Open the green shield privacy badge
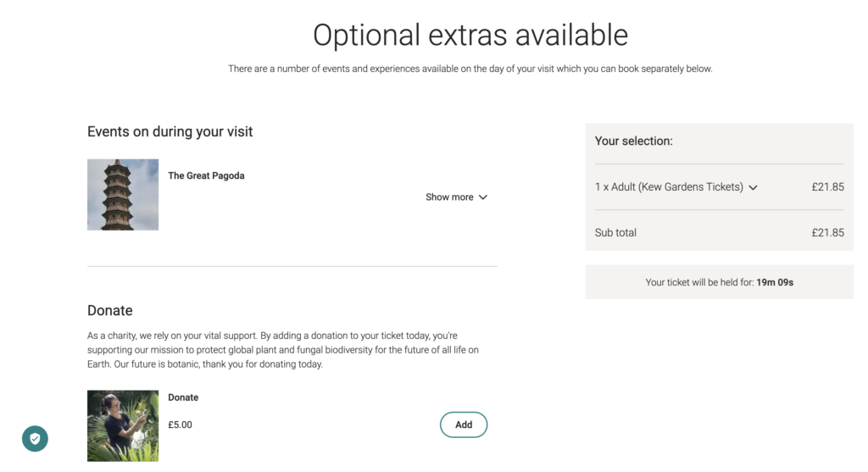868x472 pixels. pyautogui.click(x=35, y=439)
